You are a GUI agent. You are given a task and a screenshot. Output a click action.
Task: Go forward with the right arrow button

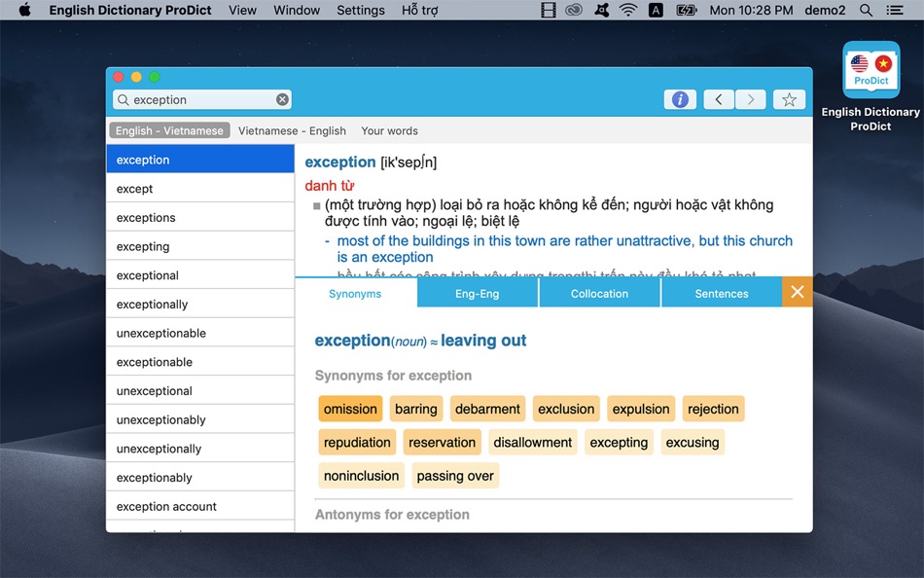[x=750, y=99]
